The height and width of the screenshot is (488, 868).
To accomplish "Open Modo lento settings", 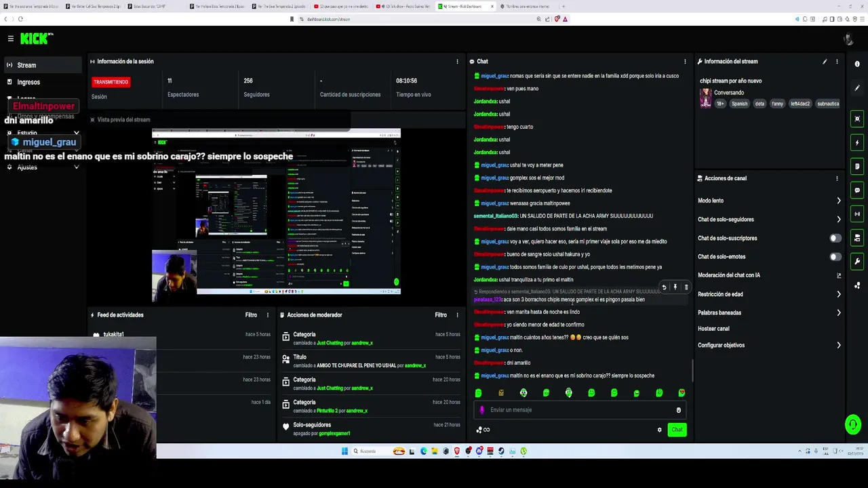I will [770, 201].
